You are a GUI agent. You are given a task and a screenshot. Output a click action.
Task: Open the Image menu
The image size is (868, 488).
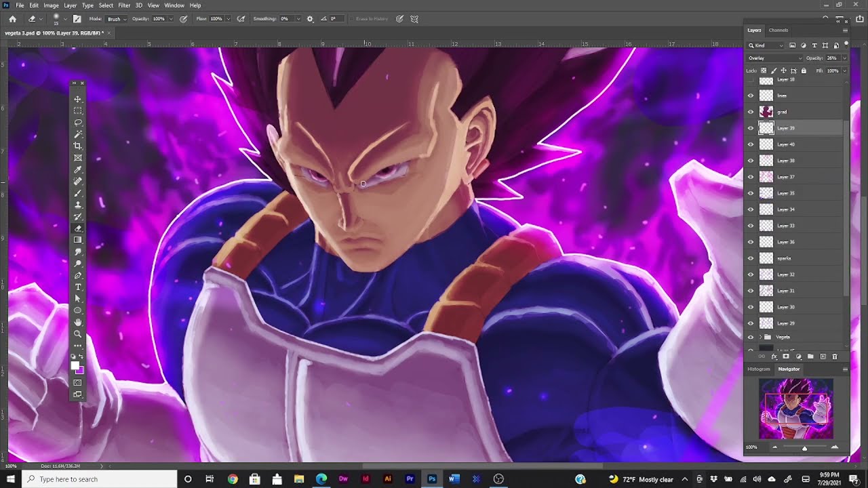(51, 5)
